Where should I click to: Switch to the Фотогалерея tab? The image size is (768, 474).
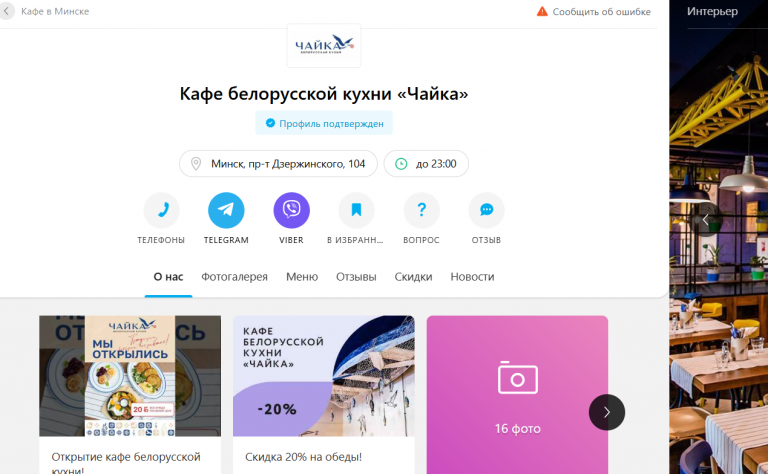pos(235,277)
